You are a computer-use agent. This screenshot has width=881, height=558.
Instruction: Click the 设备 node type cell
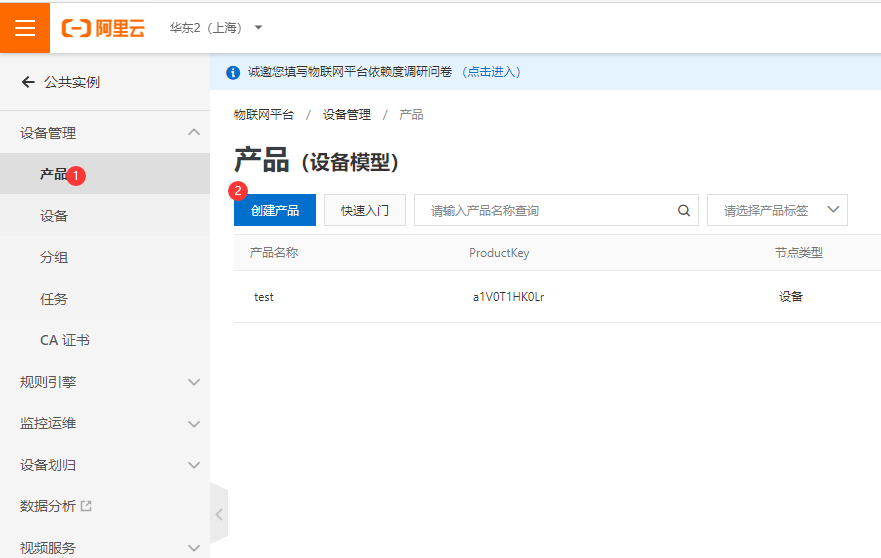pos(791,297)
